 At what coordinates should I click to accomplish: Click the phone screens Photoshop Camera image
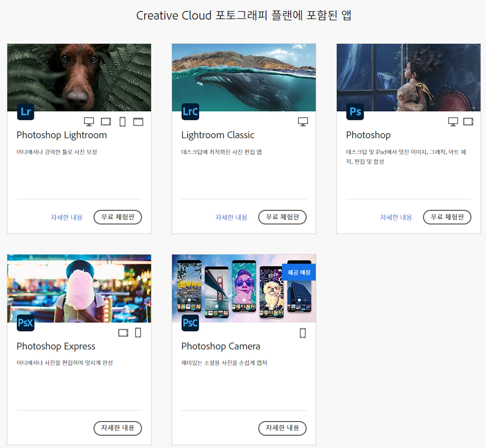coord(244,288)
